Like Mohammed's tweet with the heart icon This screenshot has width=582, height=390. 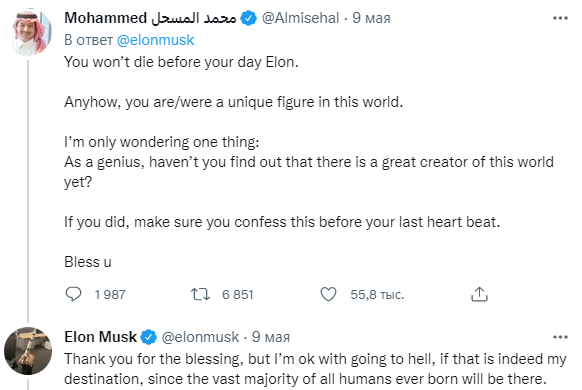coord(328,294)
